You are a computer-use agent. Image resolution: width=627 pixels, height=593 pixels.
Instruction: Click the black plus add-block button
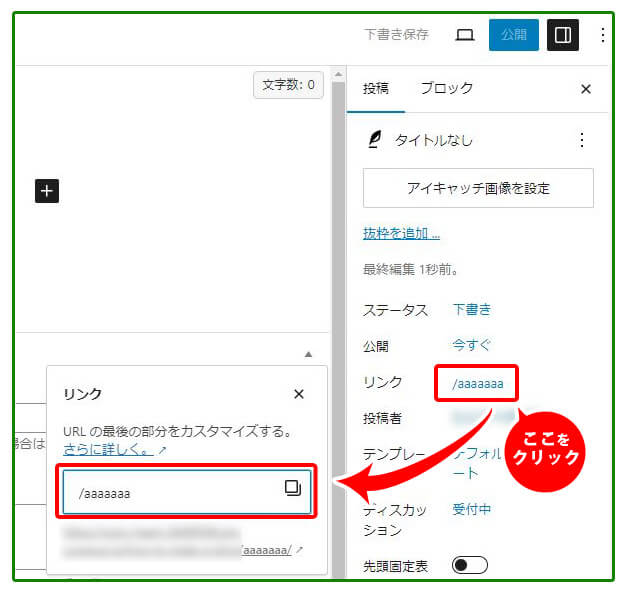47,191
